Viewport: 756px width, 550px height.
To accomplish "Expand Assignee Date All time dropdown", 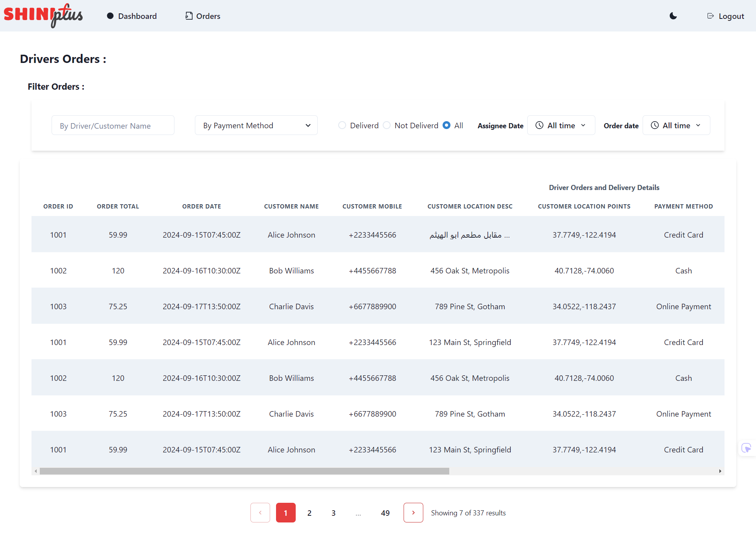I will coord(561,126).
